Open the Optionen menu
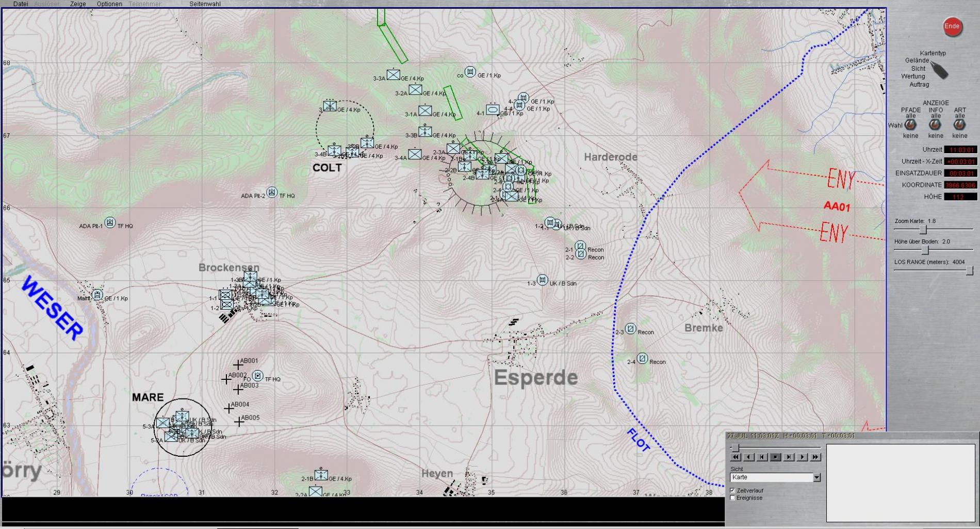The image size is (980, 529). click(109, 4)
